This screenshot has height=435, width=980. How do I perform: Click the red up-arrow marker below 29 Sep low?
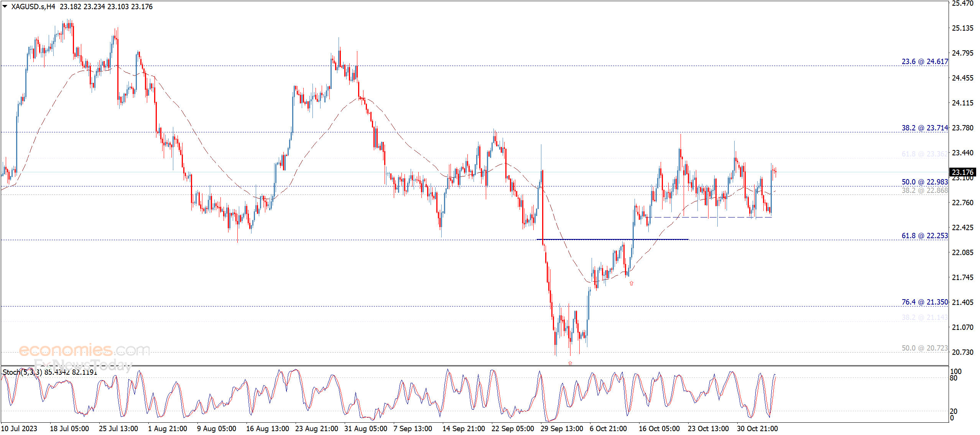coord(570,363)
